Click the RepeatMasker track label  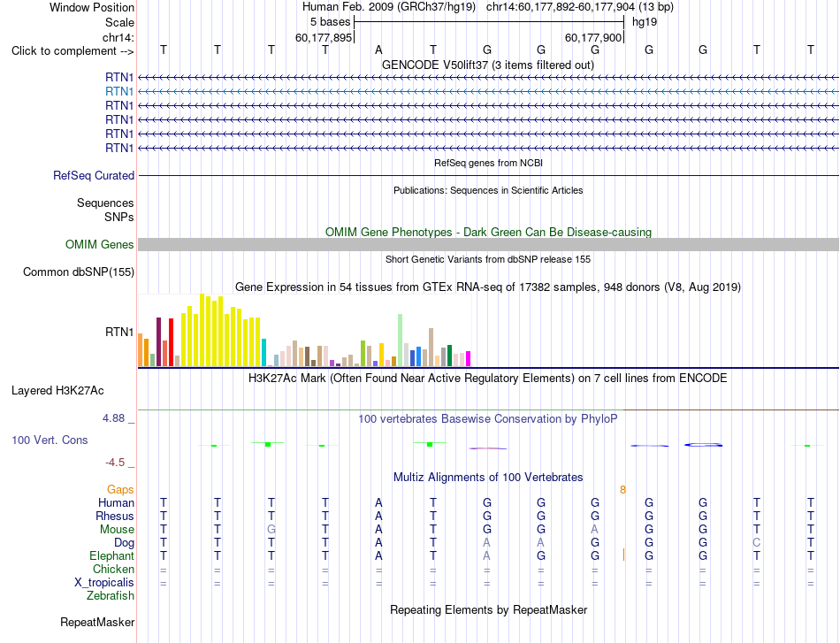97,622
